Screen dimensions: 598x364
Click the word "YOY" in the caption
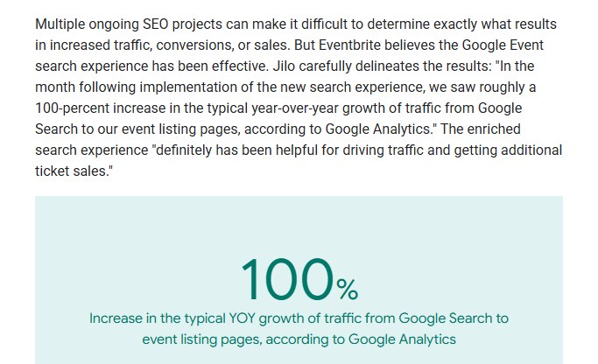point(242,318)
